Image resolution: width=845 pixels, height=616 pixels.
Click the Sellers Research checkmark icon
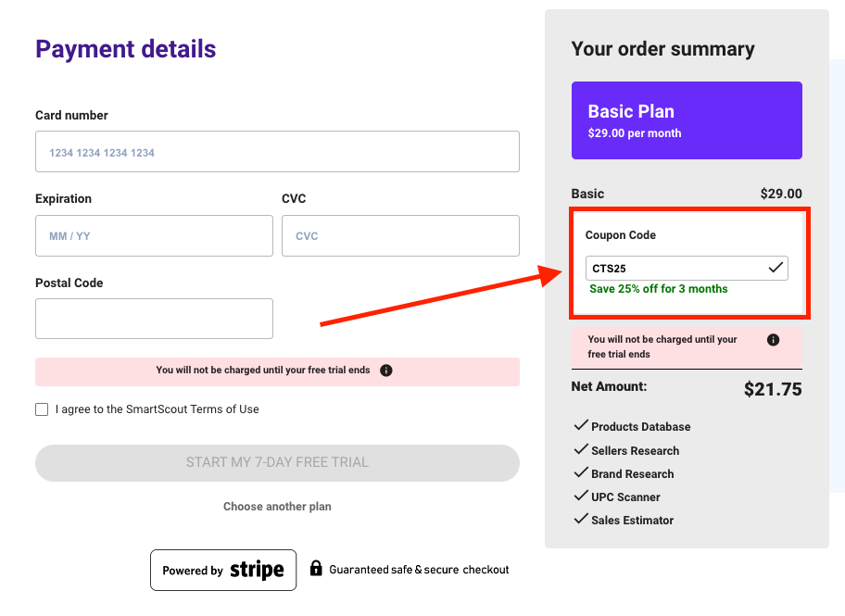pyautogui.click(x=581, y=449)
